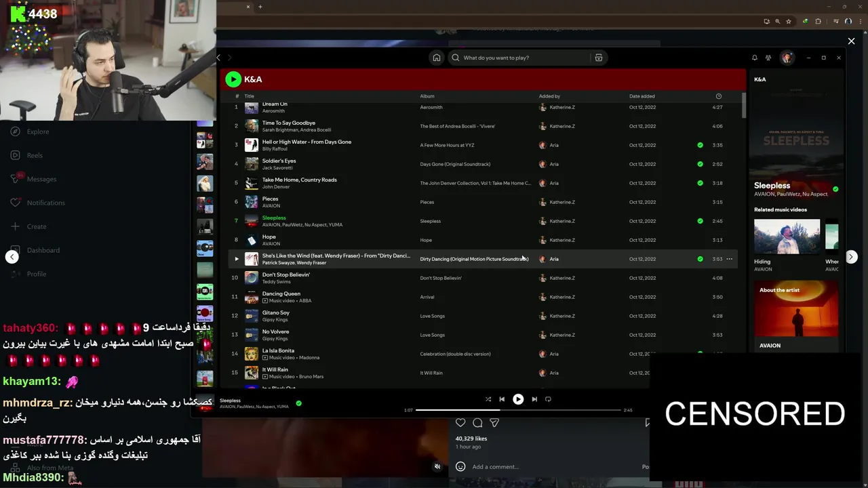Image resolution: width=868 pixels, height=488 pixels.
Task: Click the Sleepless album art in the player bar
Action: click(205, 403)
